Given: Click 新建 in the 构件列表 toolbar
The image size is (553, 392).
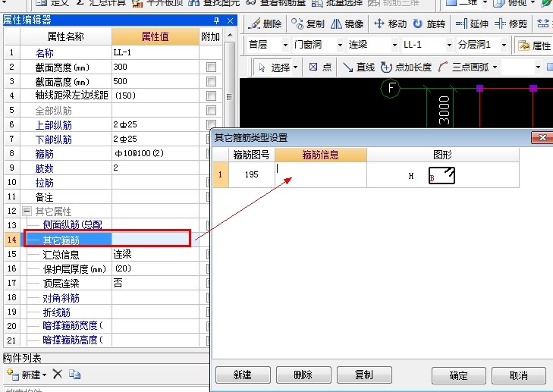Looking at the screenshot, I should (24, 375).
